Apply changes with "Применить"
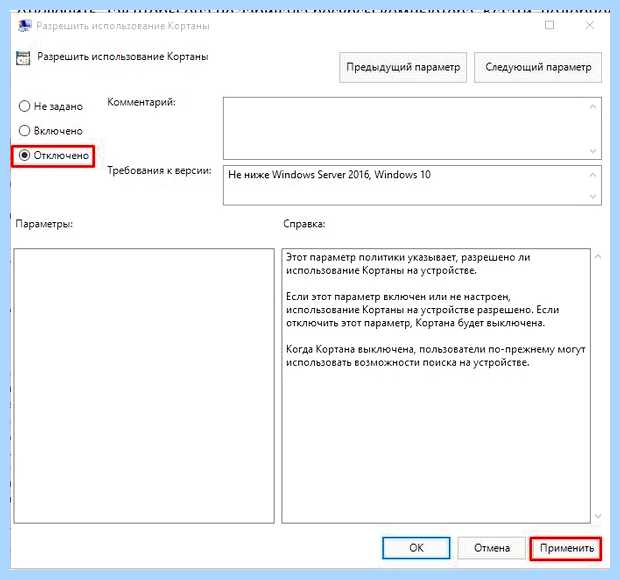 click(566, 548)
